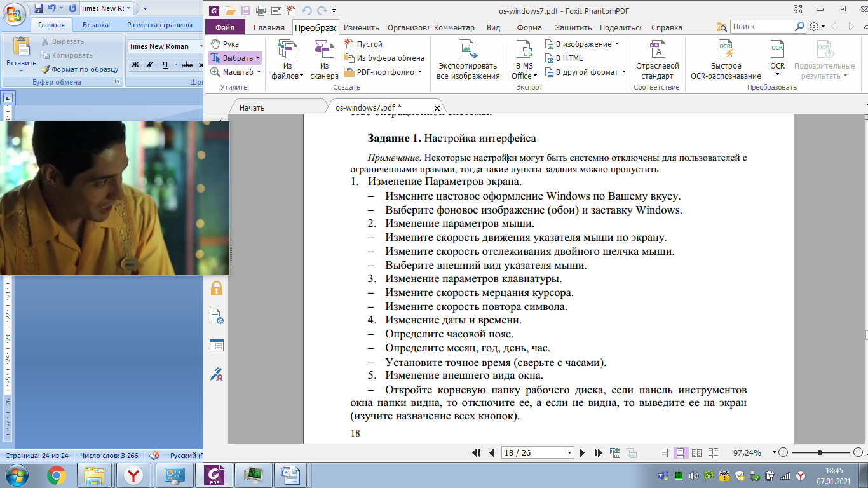Open the digital signatures panel in Foxit sidebar
The width and height of the screenshot is (868, 488).
point(217,374)
